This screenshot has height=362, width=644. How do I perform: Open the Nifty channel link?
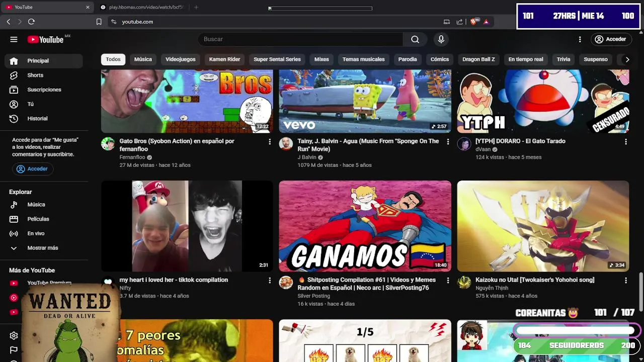[x=125, y=288]
